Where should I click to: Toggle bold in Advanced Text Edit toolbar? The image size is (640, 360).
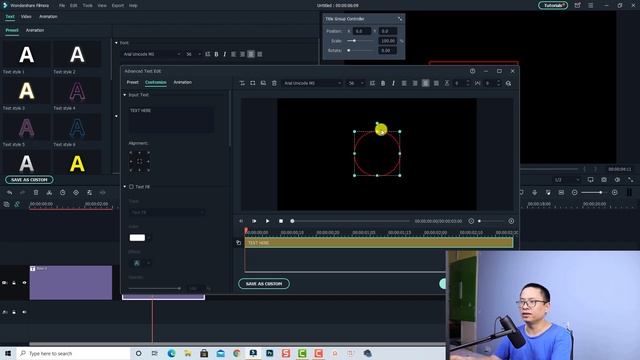(x=383, y=83)
